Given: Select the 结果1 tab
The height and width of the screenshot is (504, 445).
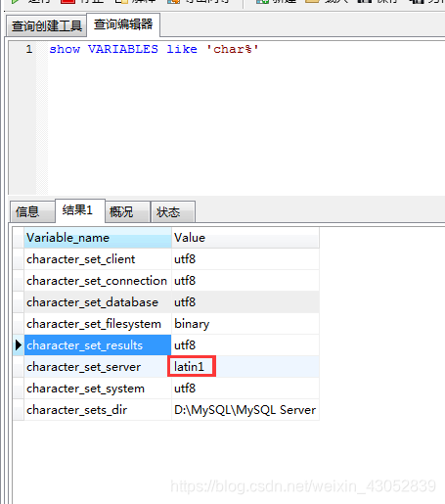Looking at the screenshot, I should click(x=80, y=210).
